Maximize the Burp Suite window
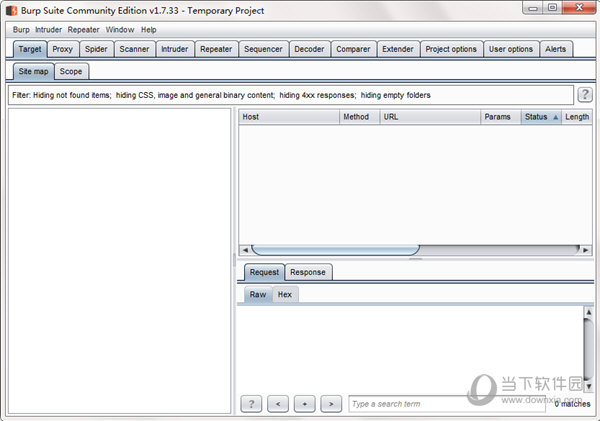This screenshot has height=421, width=600. [x=552, y=8]
